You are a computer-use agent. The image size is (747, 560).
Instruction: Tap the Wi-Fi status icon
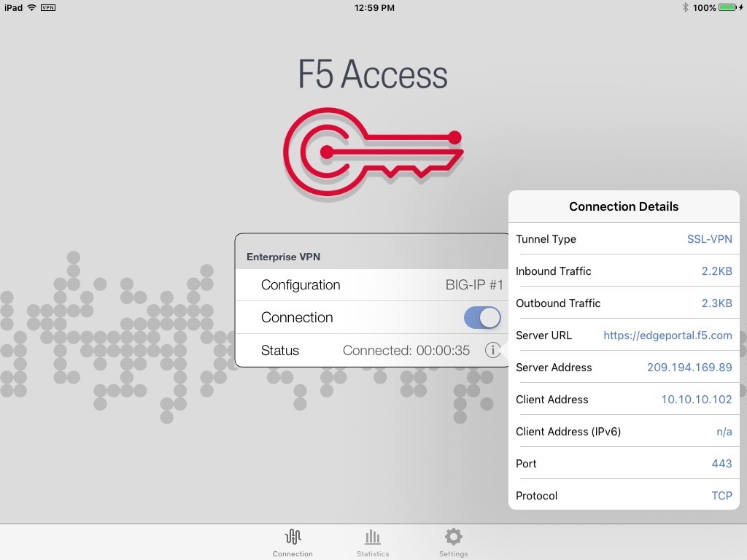[x=31, y=7]
